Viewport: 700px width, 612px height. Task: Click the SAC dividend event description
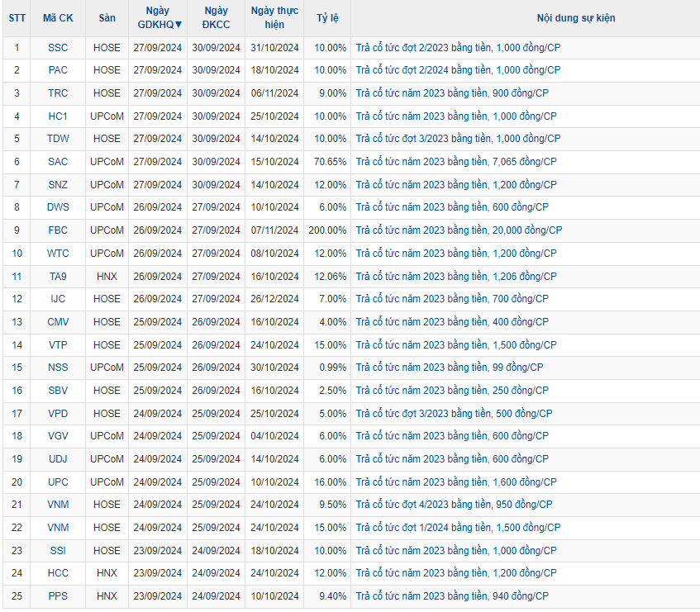456,162
